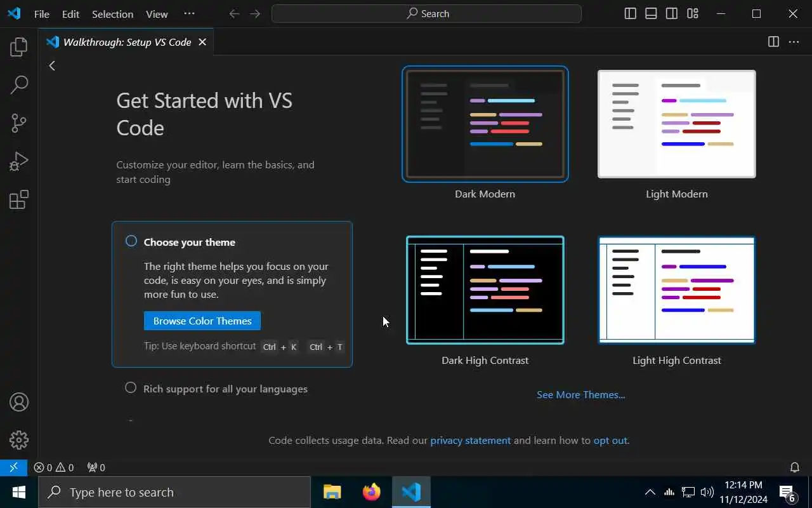812x508 pixels.
Task: Launch Firefox from the taskbar
Action: tap(371, 492)
